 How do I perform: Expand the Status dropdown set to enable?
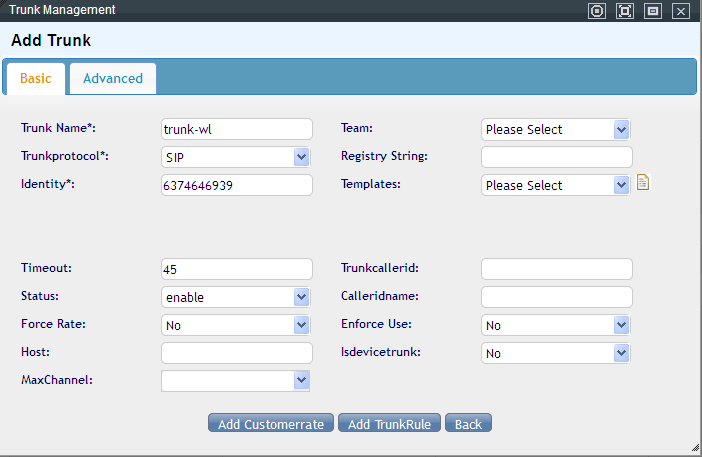click(236, 297)
